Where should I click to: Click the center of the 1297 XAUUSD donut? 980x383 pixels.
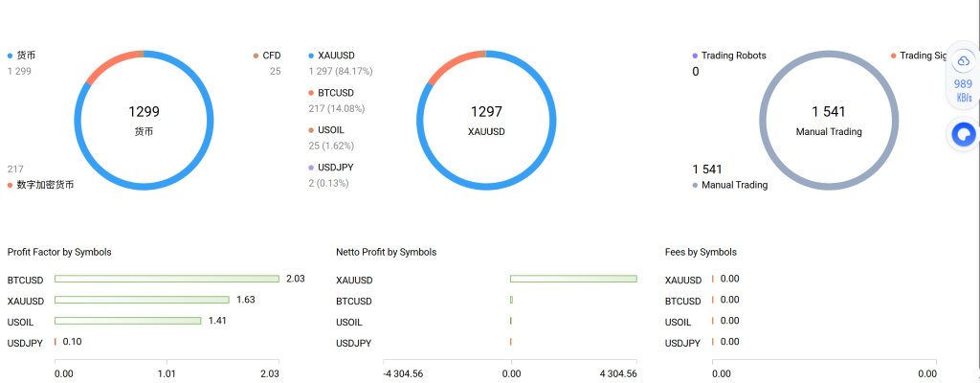pos(486,120)
